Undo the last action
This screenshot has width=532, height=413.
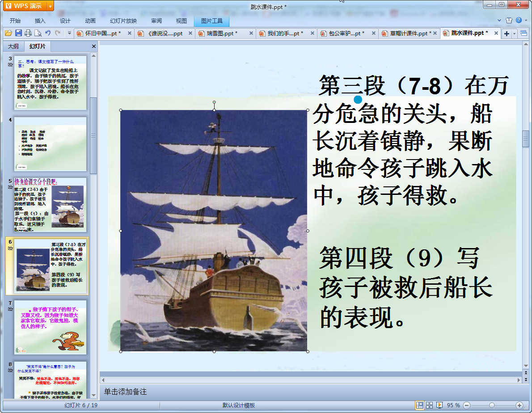click(48, 33)
